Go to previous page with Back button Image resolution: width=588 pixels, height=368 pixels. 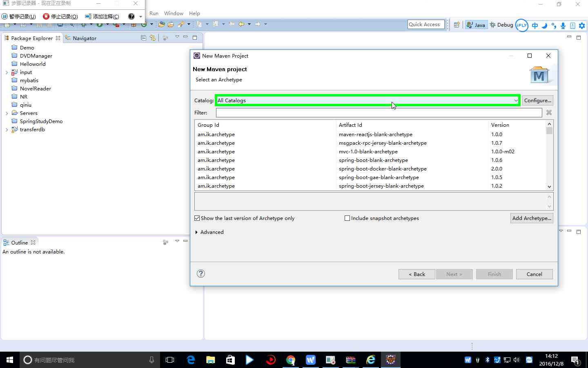click(417, 274)
